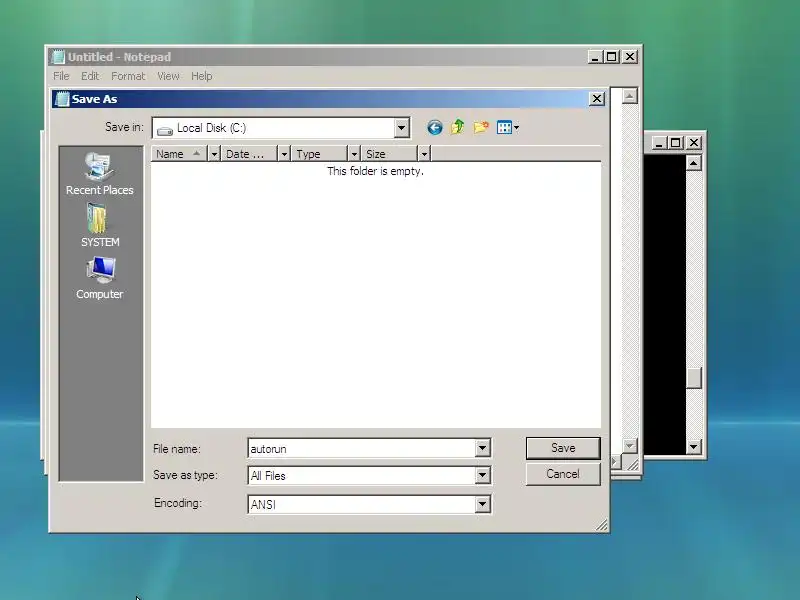Open the Views menu icon
This screenshot has height=600, width=800.
[508, 128]
